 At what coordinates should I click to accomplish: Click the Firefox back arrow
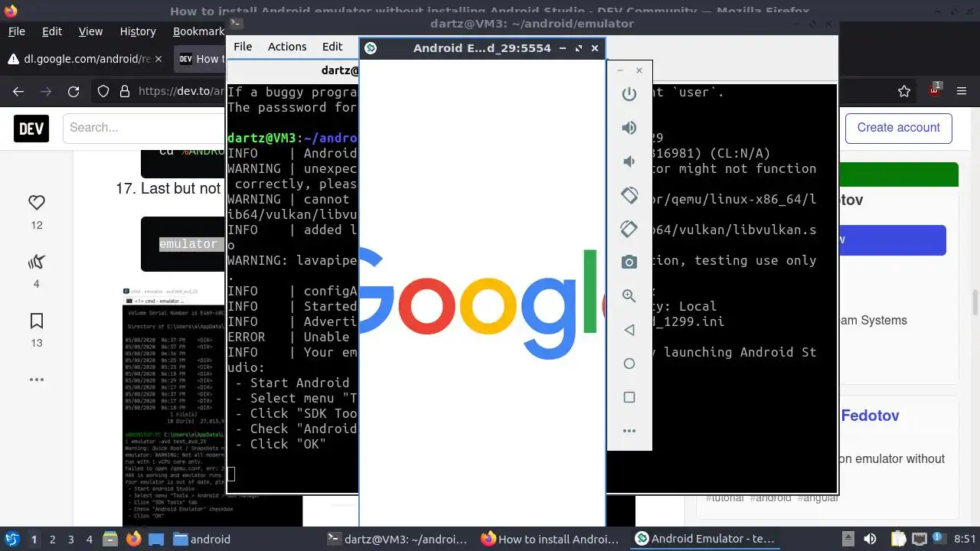click(x=18, y=92)
